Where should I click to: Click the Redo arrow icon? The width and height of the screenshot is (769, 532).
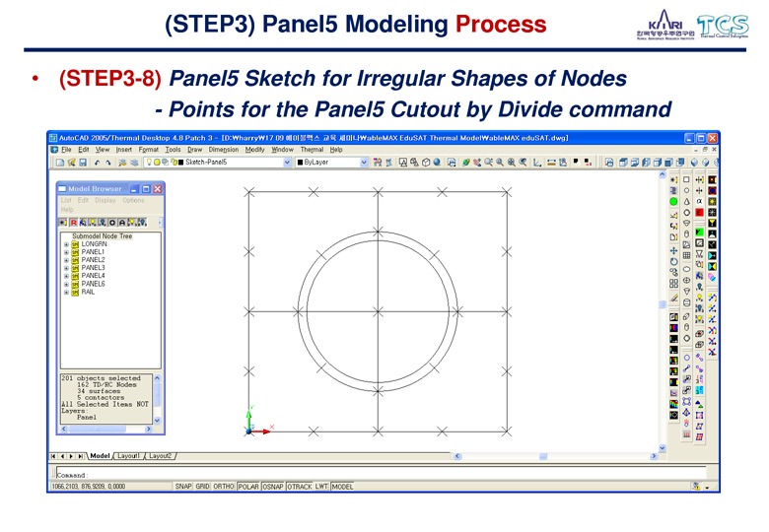[108, 163]
